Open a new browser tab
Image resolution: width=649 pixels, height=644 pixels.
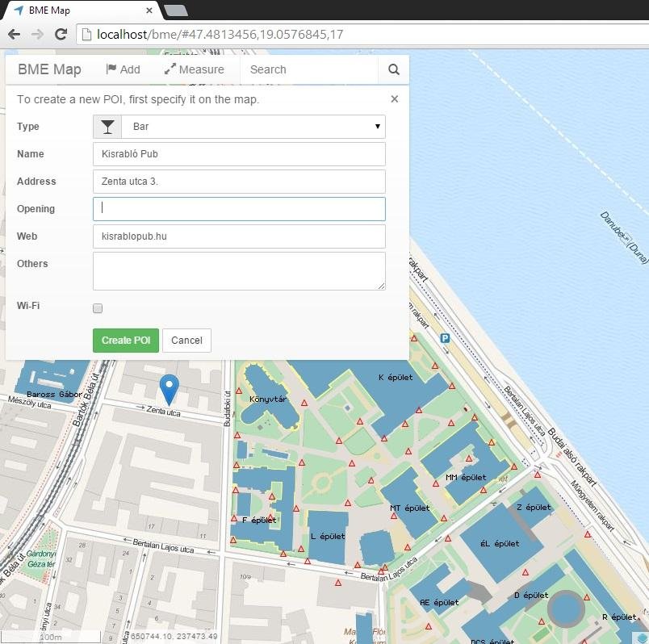(176, 11)
